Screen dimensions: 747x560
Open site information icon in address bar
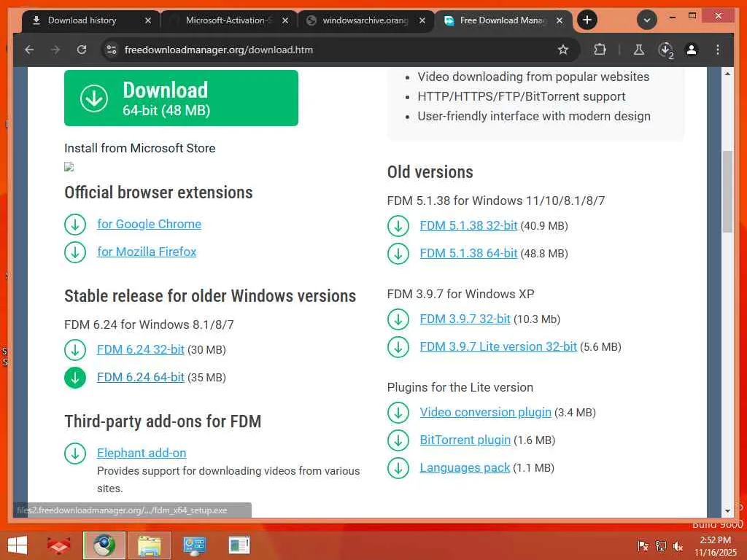(112, 50)
